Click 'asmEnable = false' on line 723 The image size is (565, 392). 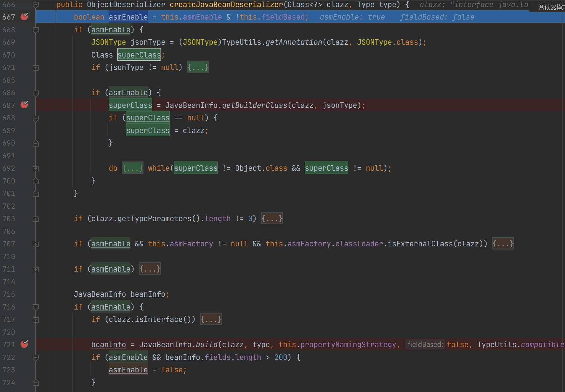[148, 370]
